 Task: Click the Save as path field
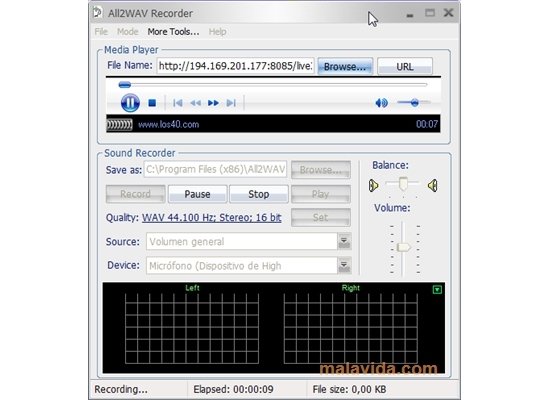pos(215,169)
